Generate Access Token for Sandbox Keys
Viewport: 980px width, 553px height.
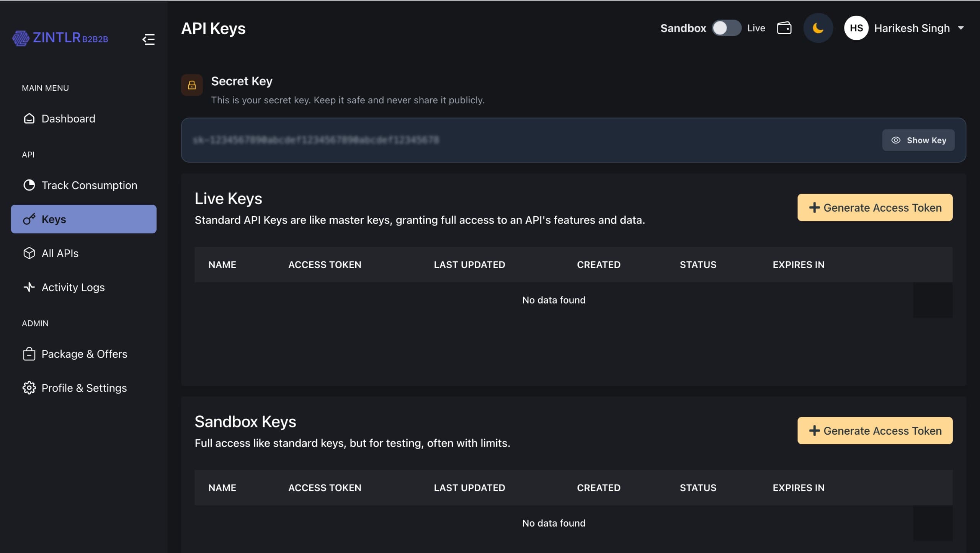[875, 431]
